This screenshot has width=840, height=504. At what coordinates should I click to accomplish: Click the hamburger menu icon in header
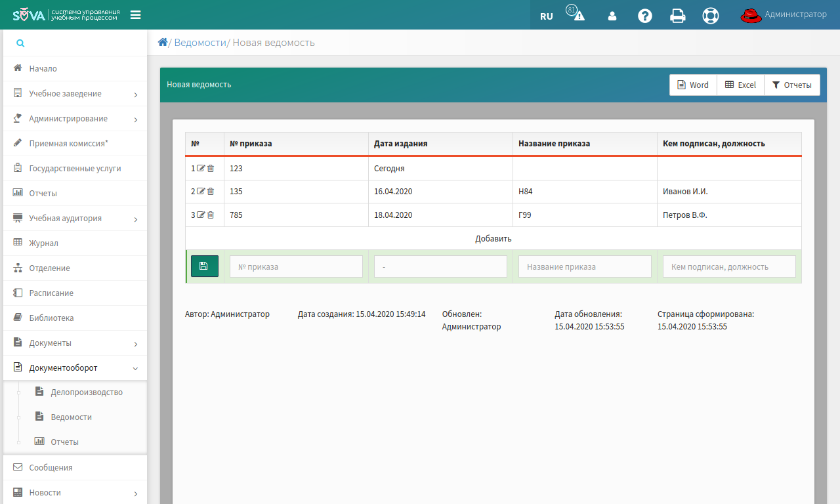coord(136,15)
